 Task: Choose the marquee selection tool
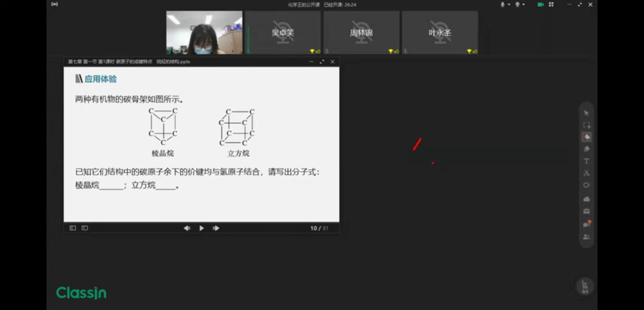point(586,125)
